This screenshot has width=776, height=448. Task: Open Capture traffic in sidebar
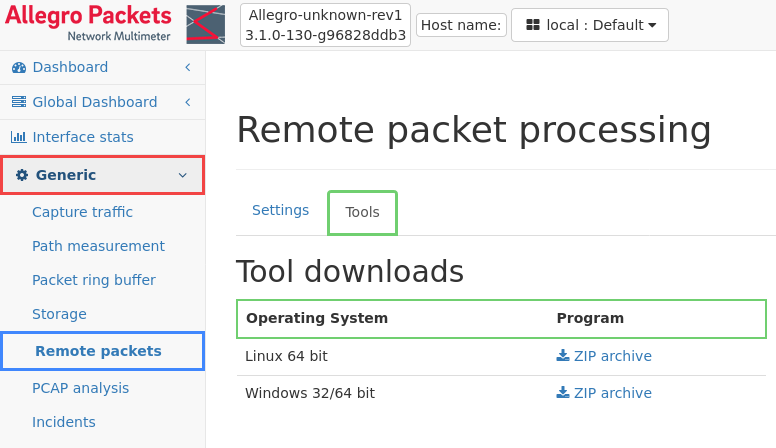[82, 212]
